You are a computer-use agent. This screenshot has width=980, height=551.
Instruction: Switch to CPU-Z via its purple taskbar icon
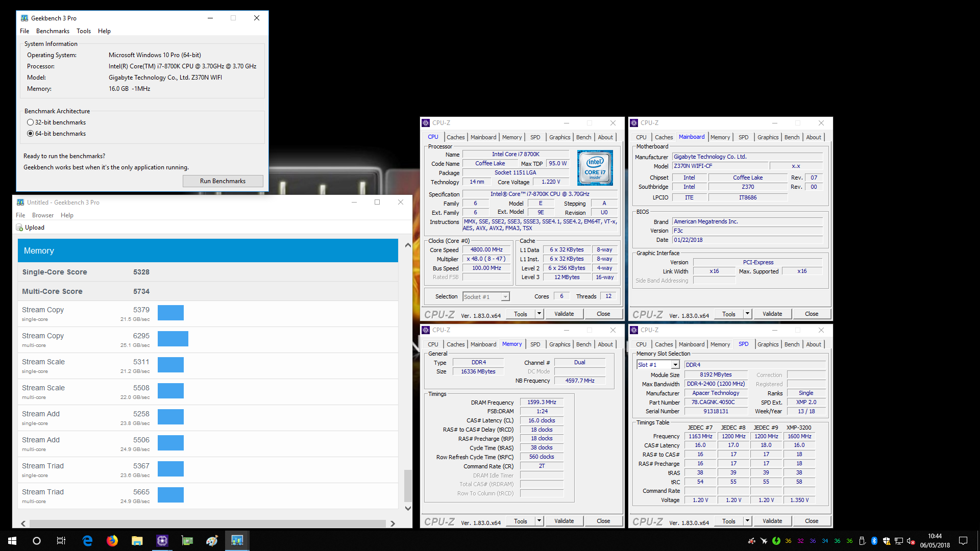162,541
